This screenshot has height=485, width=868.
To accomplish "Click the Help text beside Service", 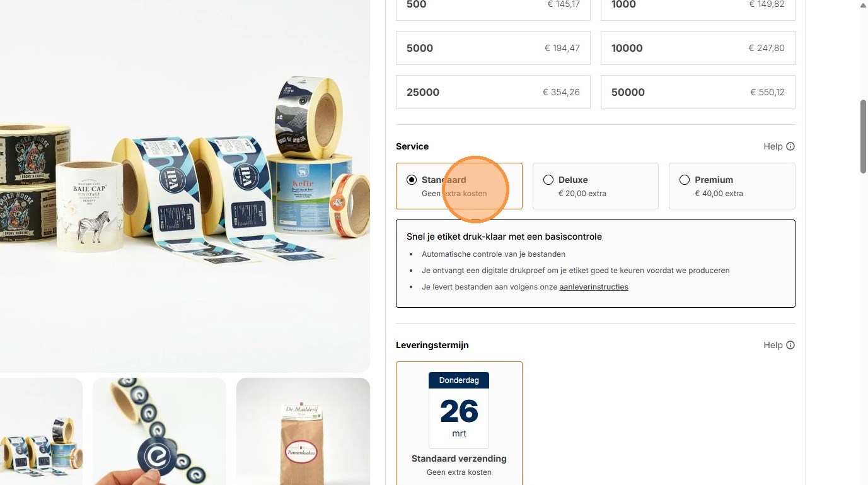I will (773, 146).
